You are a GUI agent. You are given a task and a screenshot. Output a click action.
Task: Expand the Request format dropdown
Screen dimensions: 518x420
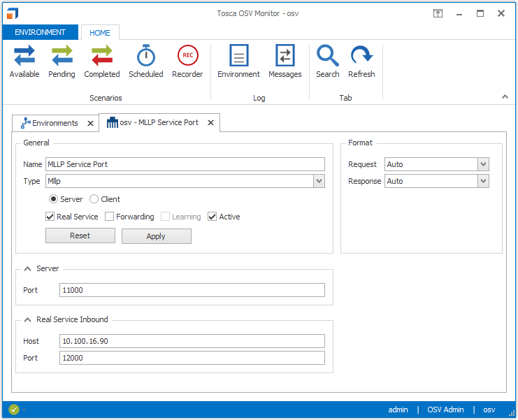tap(483, 164)
